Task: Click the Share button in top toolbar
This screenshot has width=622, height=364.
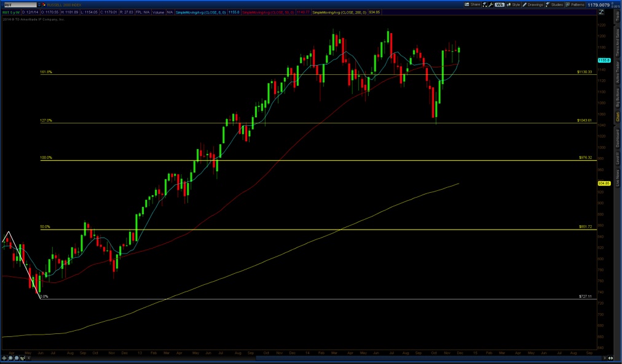Action: pyautogui.click(x=473, y=5)
